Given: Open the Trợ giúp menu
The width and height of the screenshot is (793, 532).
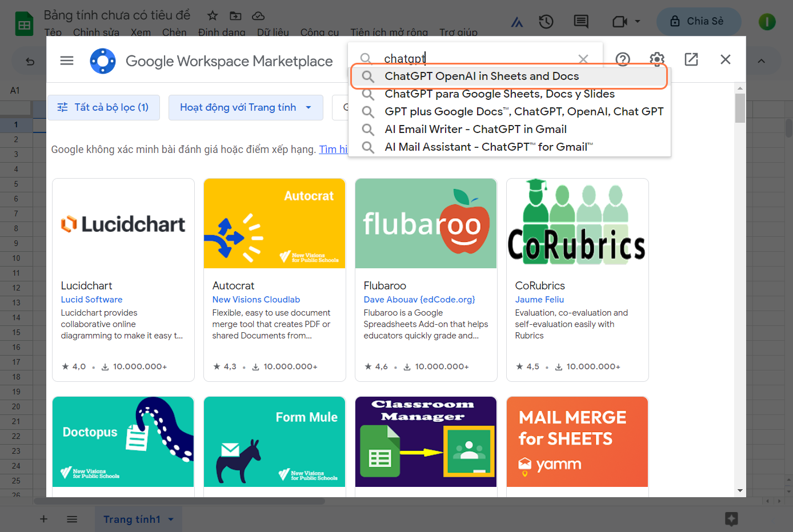Looking at the screenshot, I should pyautogui.click(x=458, y=32).
